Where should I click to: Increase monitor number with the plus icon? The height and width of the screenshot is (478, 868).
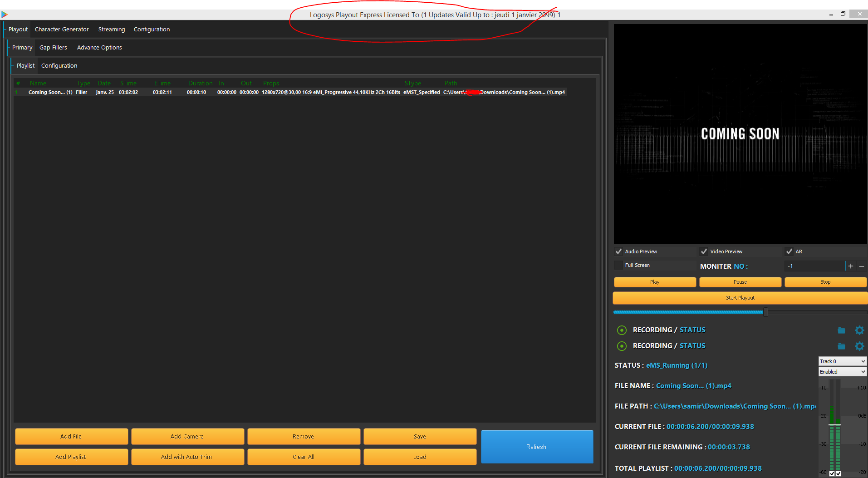[x=851, y=266]
